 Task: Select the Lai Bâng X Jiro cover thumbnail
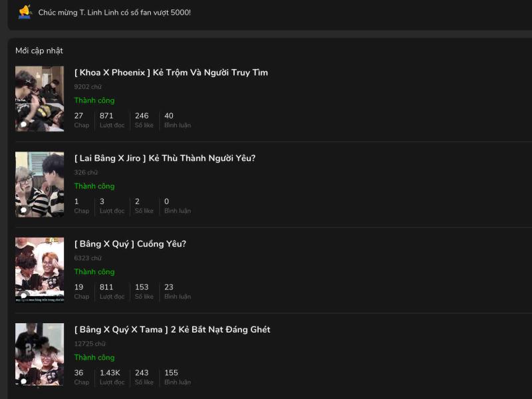pos(40,184)
